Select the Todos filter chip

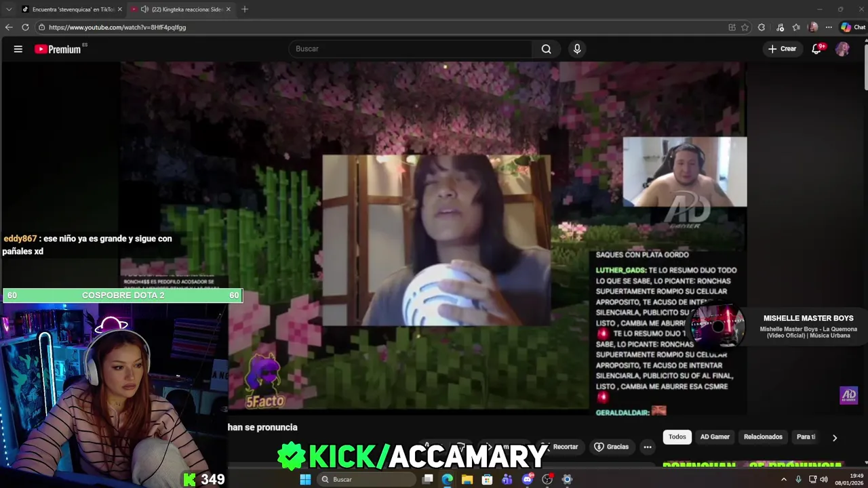(677, 437)
